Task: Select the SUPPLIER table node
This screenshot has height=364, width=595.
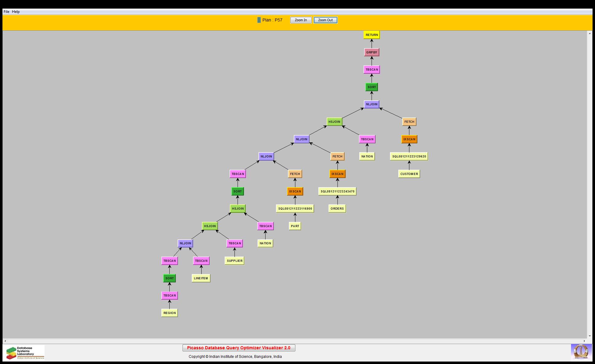Action: click(x=234, y=261)
